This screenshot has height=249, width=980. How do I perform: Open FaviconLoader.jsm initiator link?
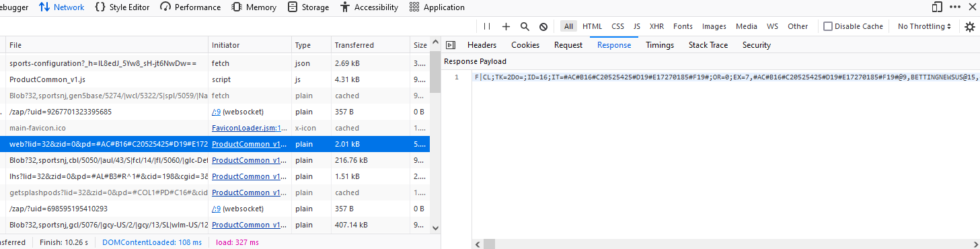pyautogui.click(x=249, y=128)
